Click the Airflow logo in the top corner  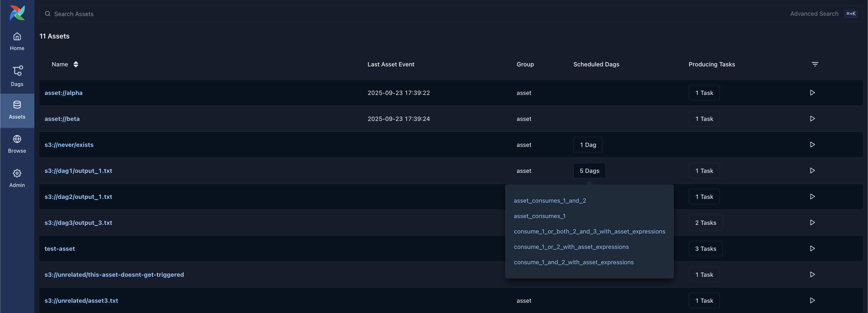[x=17, y=13]
